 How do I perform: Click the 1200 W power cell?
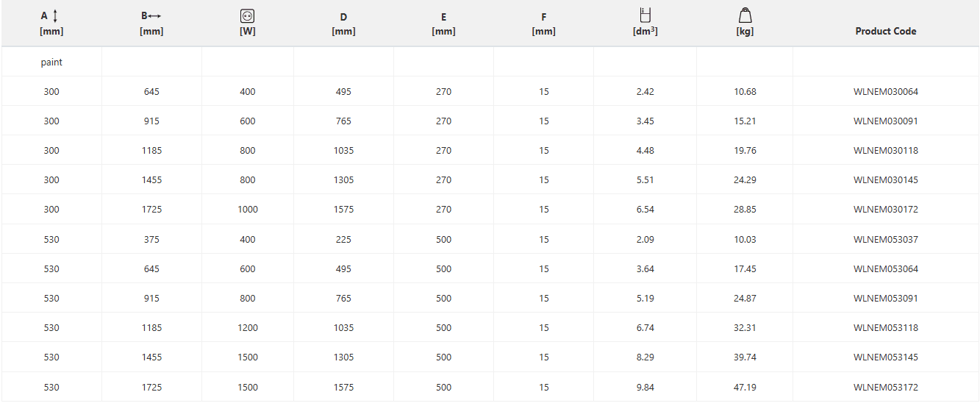[248, 328]
